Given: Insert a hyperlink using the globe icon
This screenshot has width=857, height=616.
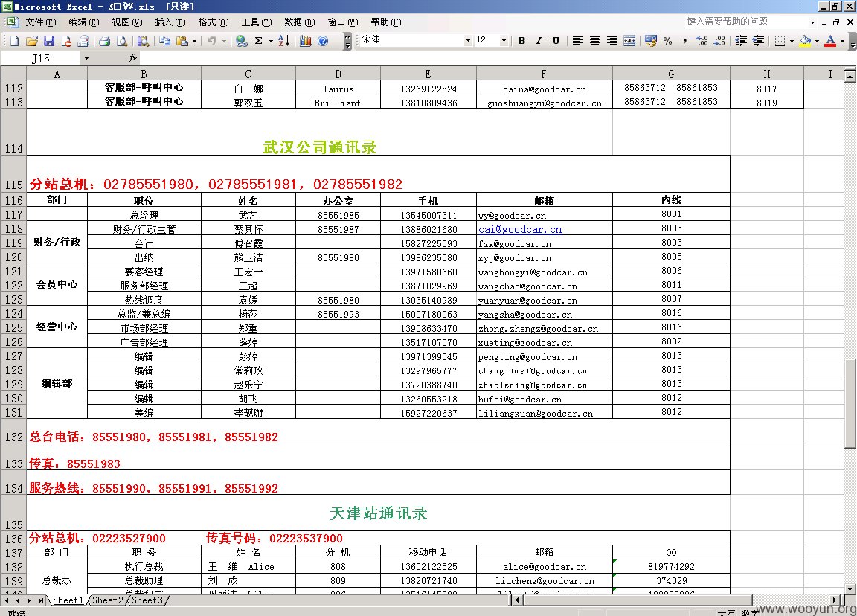Looking at the screenshot, I should tap(241, 41).
